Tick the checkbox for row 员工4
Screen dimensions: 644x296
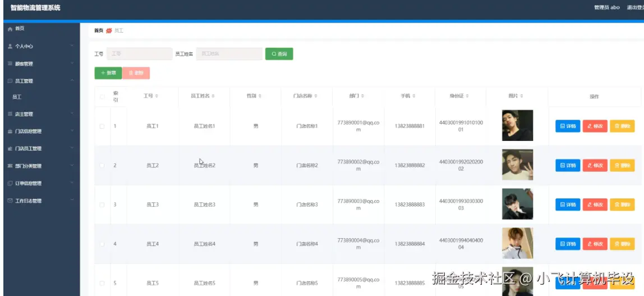[102, 244]
